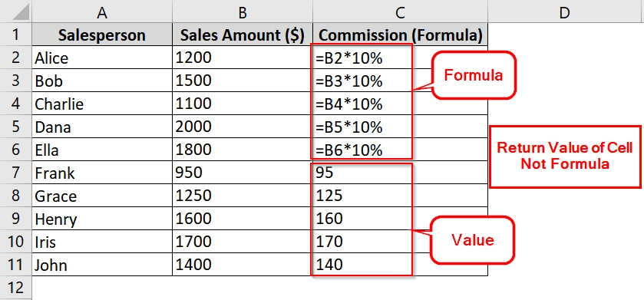The width and height of the screenshot is (644, 300).
Task: Click Dana's sales amount 2000
Action: point(243,127)
